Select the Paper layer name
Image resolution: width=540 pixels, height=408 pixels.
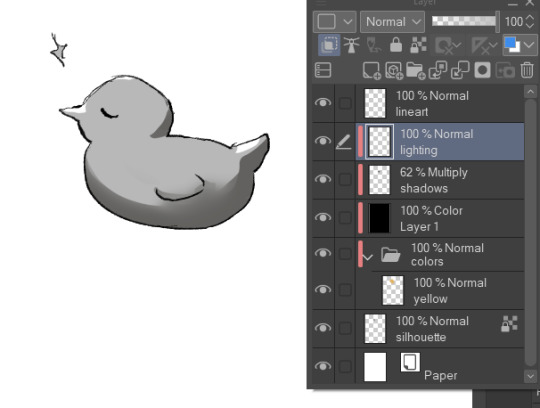pos(440,375)
